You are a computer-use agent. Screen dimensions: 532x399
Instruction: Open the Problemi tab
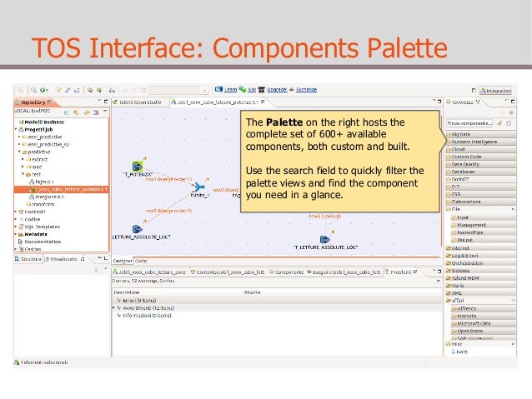click(x=400, y=272)
